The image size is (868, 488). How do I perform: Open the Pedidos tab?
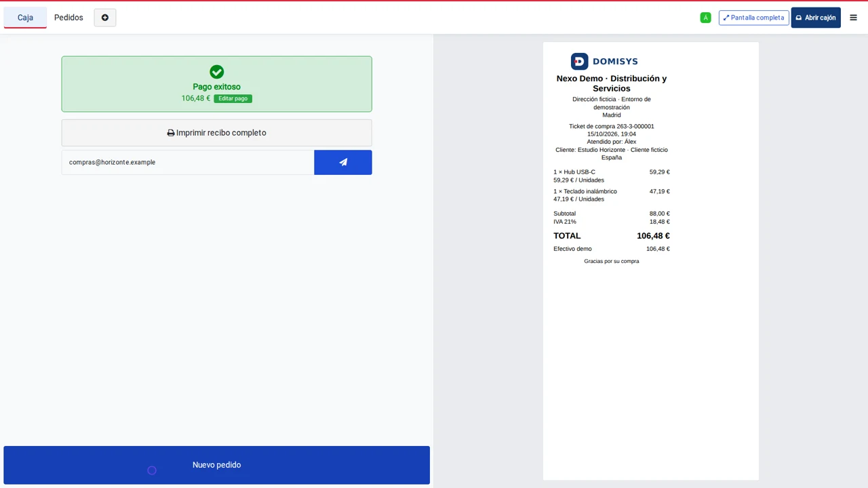click(68, 18)
